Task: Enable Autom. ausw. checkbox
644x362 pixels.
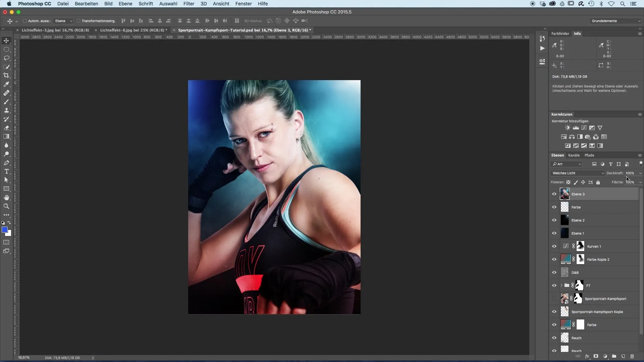Action: tap(25, 21)
